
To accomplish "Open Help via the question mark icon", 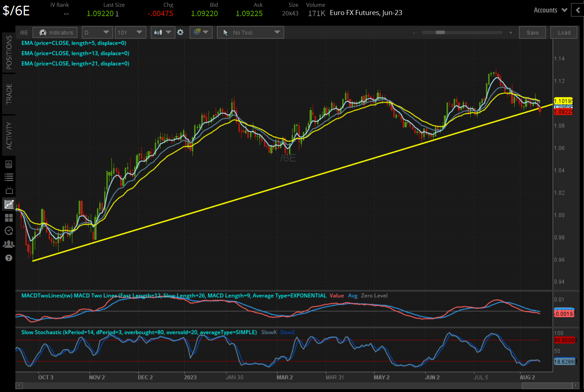I will (9, 258).
